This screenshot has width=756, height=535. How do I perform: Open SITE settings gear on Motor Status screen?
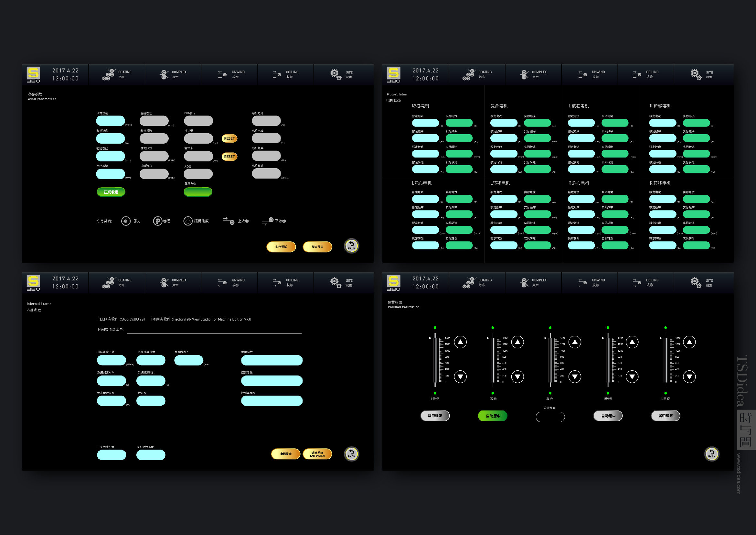coord(696,74)
